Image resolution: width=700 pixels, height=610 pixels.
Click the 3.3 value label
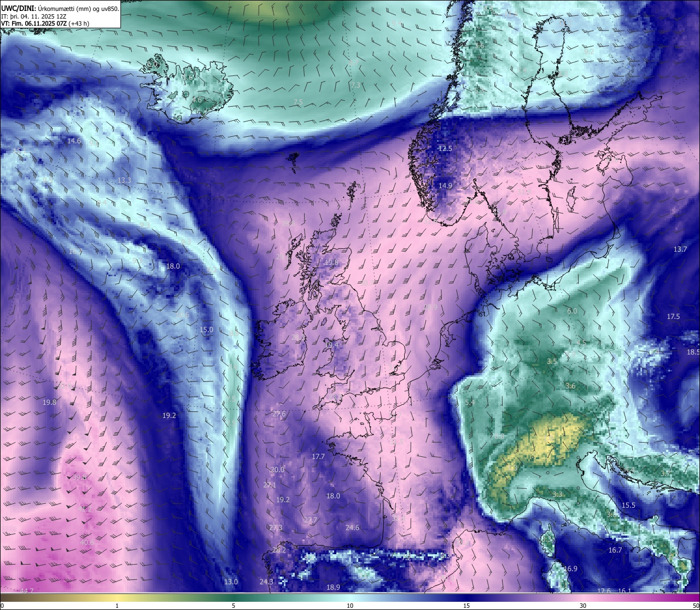coord(557,495)
